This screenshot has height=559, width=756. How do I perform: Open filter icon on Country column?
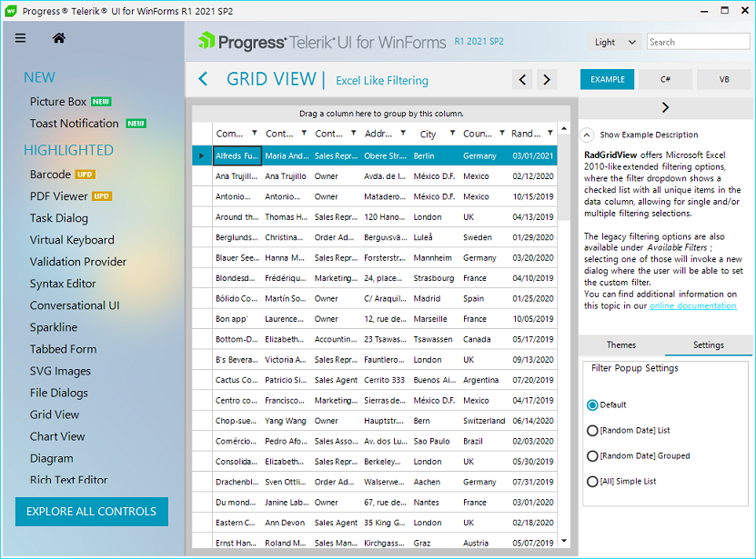(x=502, y=133)
